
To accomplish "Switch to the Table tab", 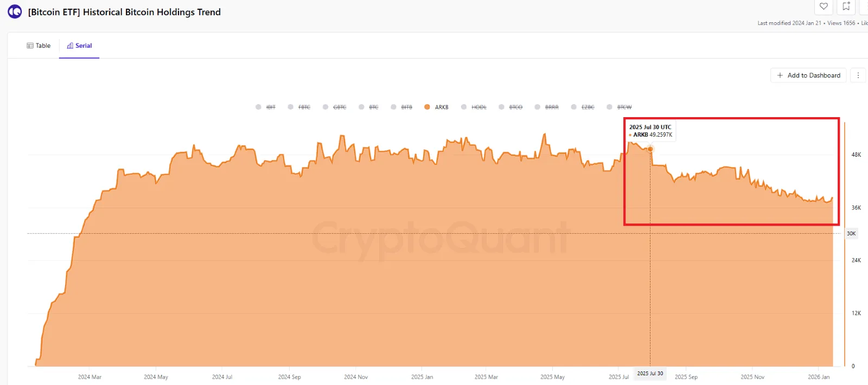I will coord(39,46).
